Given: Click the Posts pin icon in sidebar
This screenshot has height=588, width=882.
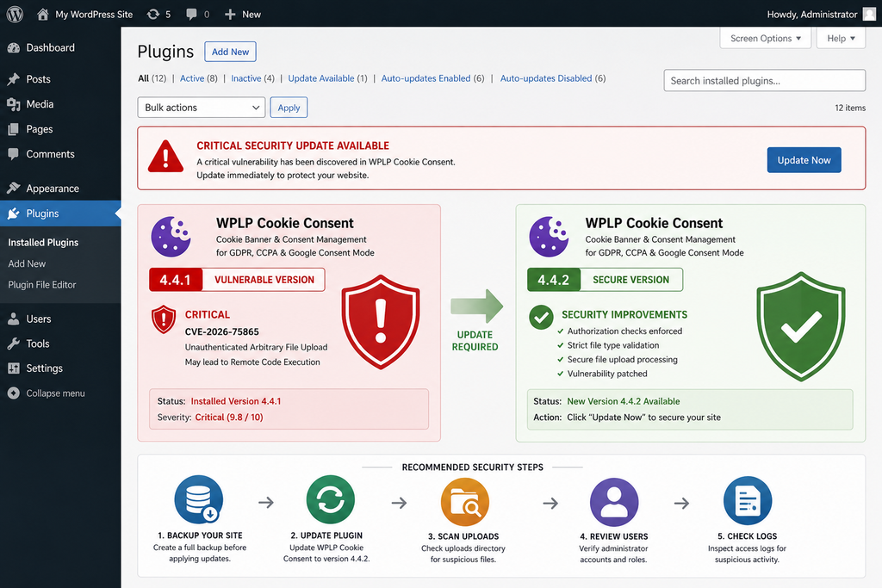Looking at the screenshot, I should 14,79.
